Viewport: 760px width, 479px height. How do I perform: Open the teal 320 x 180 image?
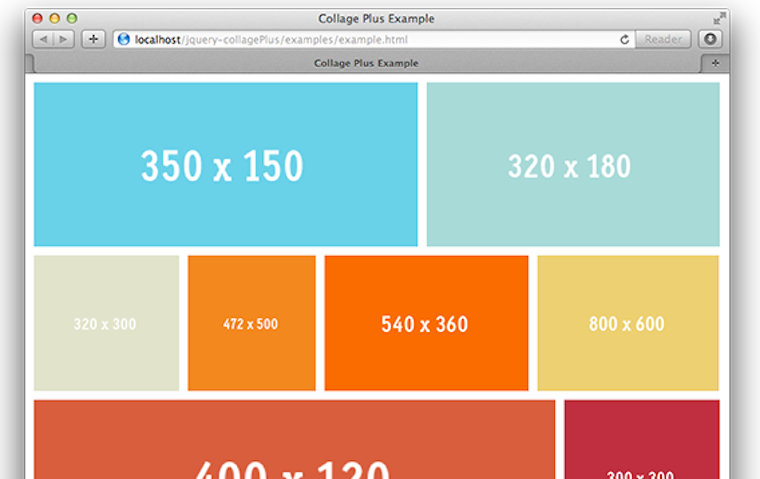click(573, 164)
